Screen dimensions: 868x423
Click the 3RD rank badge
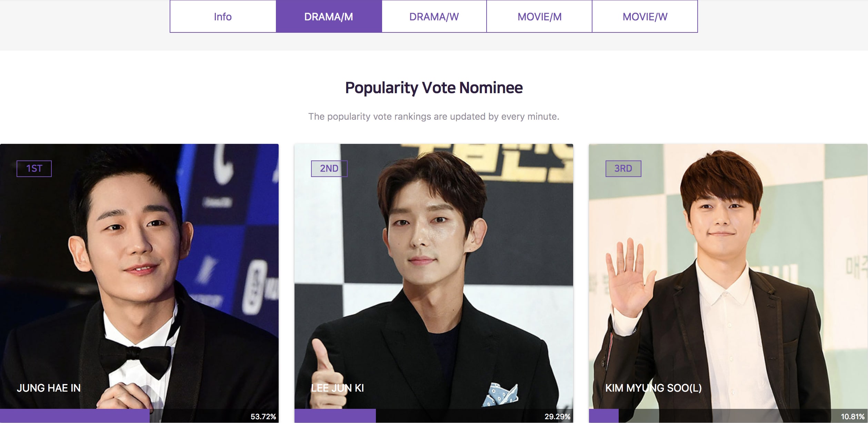[x=623, y=168]
